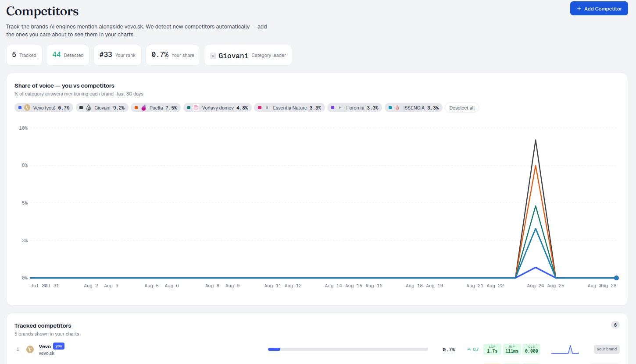Screen dimensions: 636x364
Task: Click the 0.7% Your share card
Action: pos(173,55)
